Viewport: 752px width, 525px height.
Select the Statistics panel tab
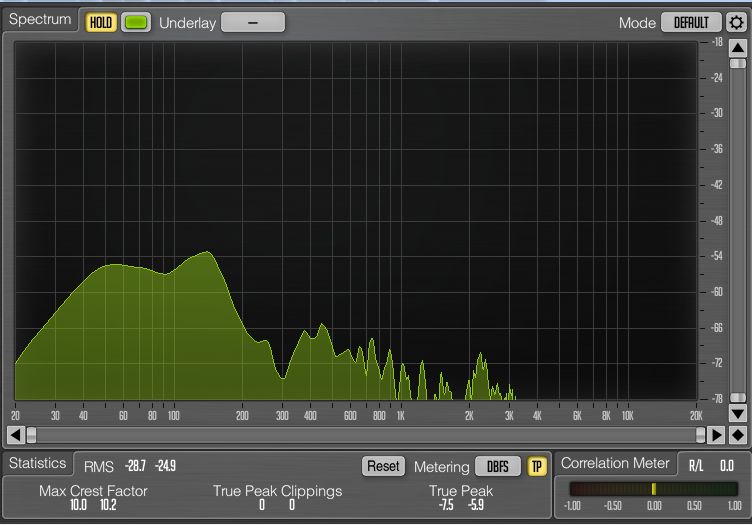pos(37,464)
